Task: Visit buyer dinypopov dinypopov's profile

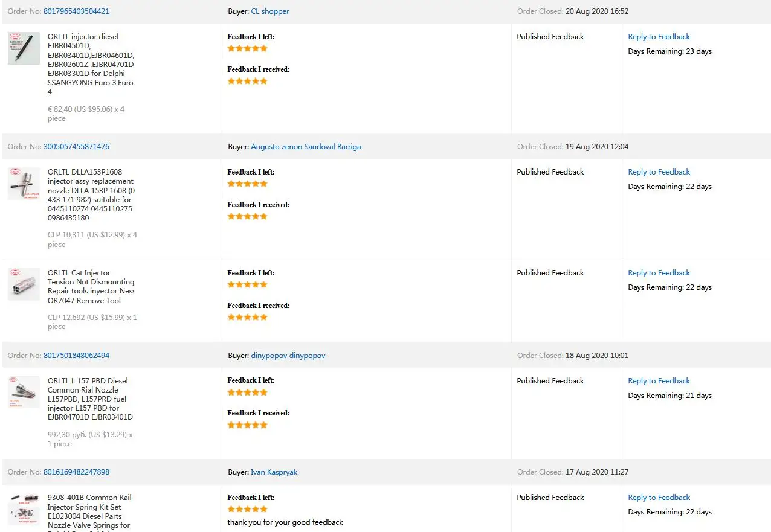Action: click(288, 356)
